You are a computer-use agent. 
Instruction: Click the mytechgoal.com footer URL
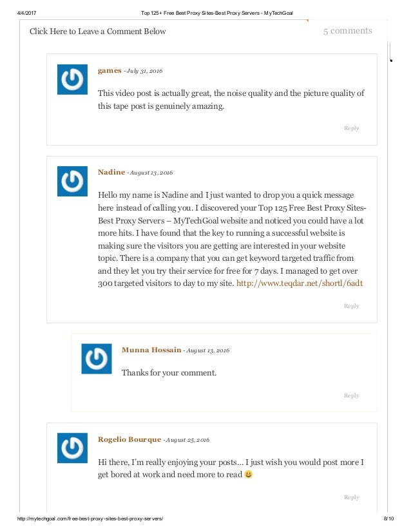click(90, 518)
